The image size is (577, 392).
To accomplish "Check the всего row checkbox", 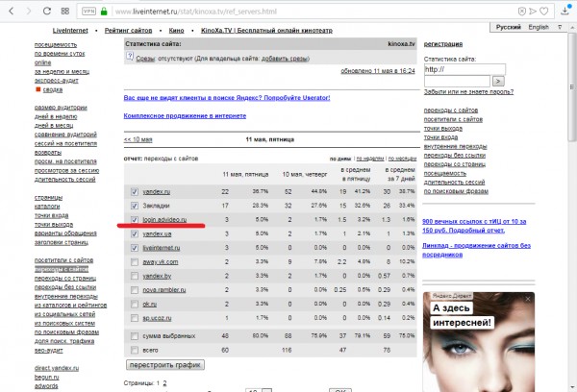I will [x=135, y=350].
